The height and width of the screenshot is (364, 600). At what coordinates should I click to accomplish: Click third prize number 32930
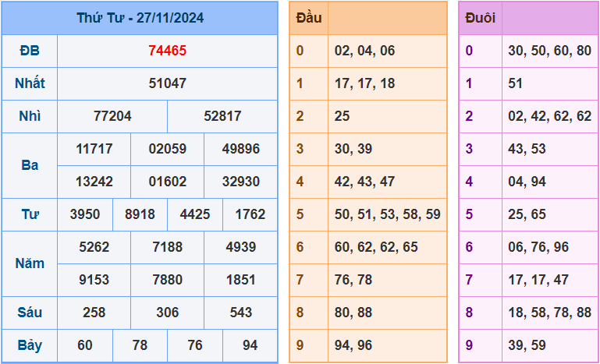240,182
